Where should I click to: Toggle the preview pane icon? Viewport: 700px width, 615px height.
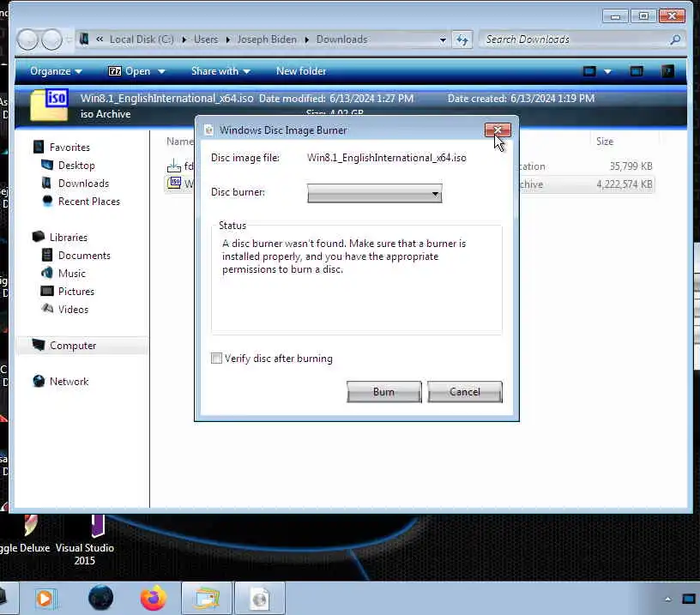[x=637, y=71]
